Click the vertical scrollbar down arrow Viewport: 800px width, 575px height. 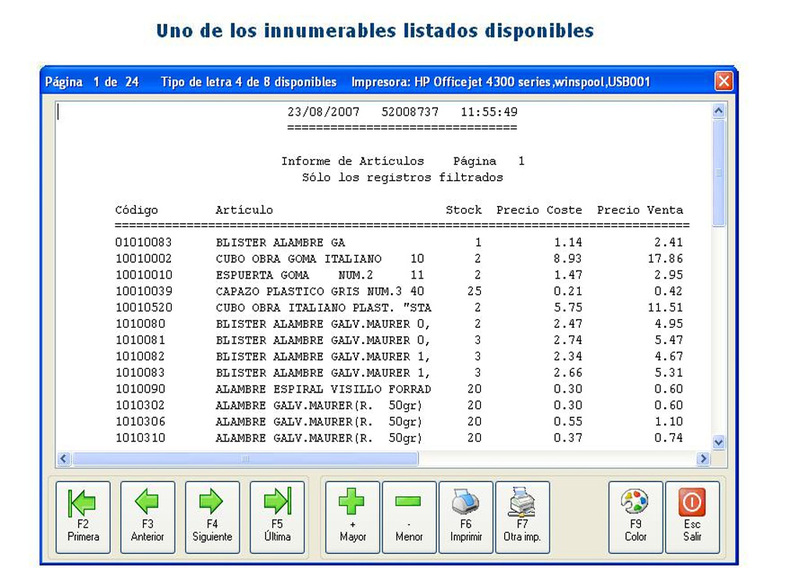(719, 442)
